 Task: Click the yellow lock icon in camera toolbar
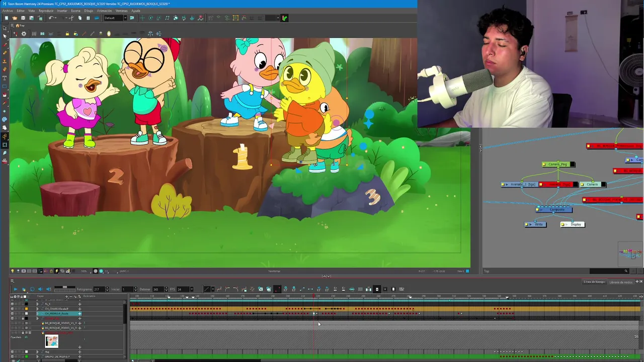tap(67, 34)
